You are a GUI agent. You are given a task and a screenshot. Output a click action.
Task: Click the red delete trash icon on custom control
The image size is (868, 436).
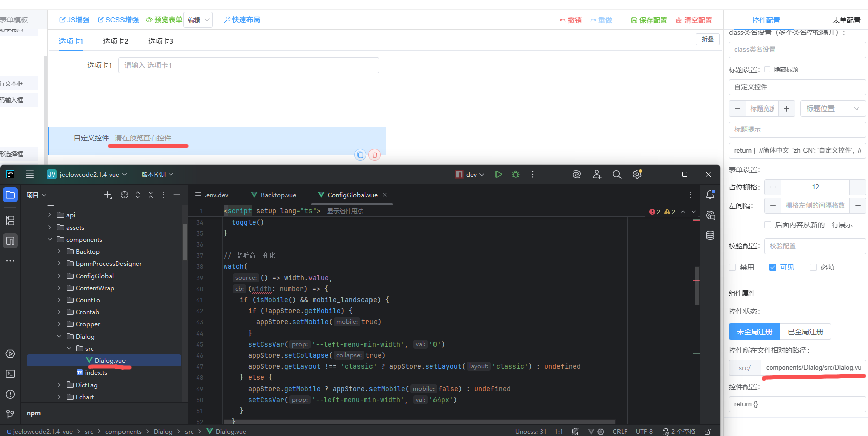374,155
